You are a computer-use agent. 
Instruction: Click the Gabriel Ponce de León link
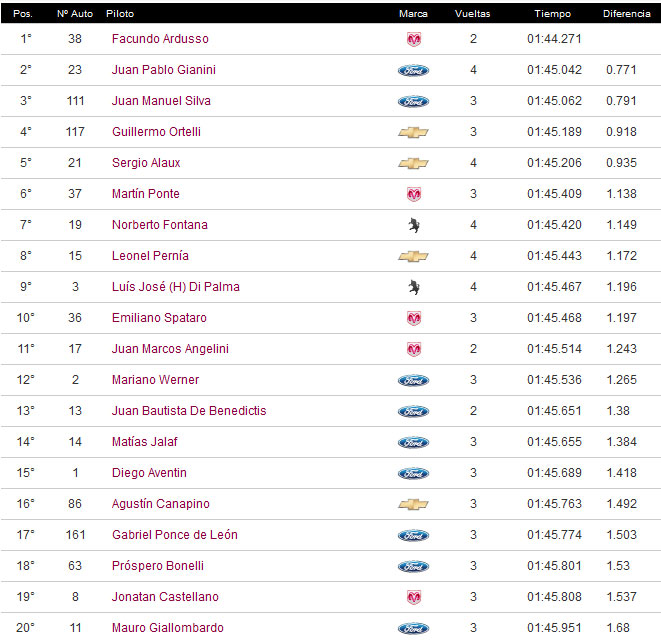tap(175, 535)
